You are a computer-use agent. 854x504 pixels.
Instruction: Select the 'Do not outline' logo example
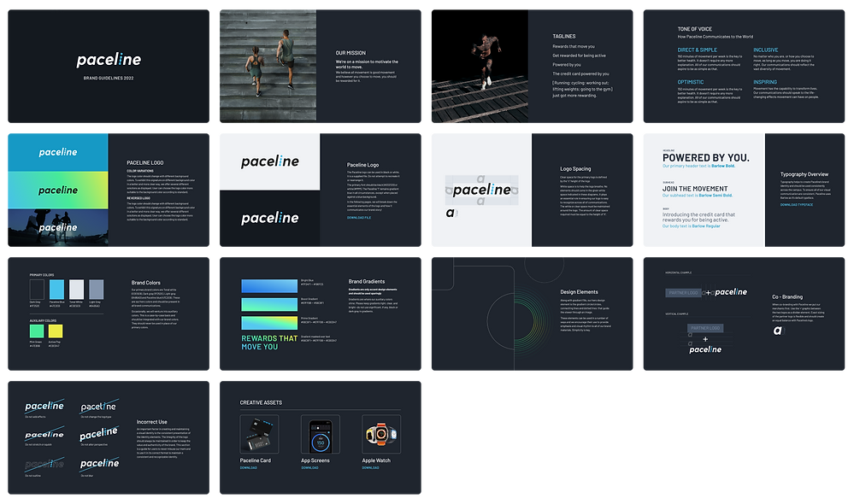pos(44,464)
